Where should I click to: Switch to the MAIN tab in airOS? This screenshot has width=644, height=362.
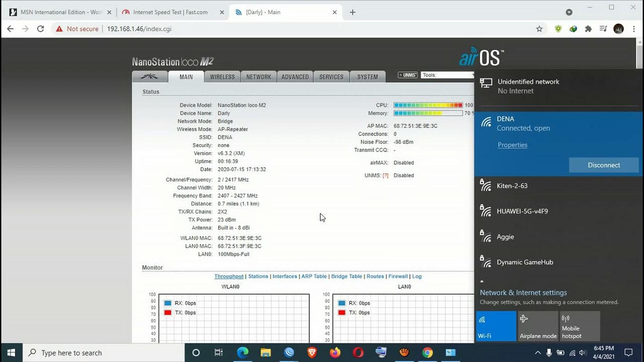click(186, 77)
